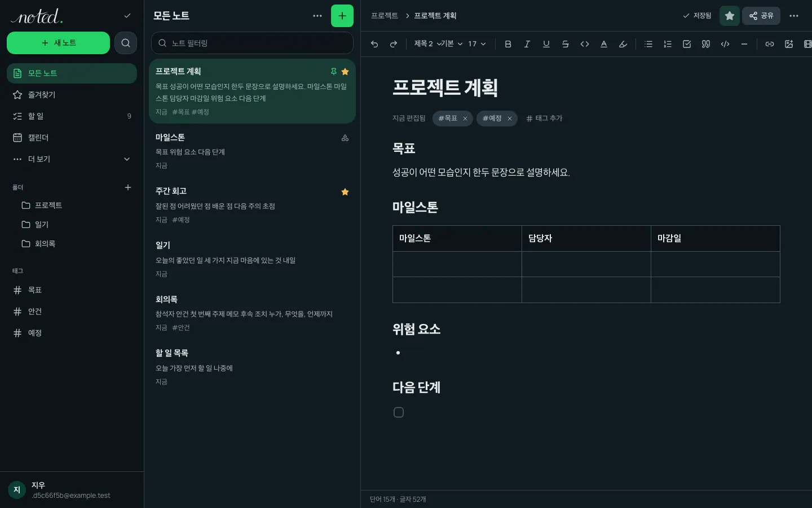Open search with the magnifier button

click(x=126, y=43)
